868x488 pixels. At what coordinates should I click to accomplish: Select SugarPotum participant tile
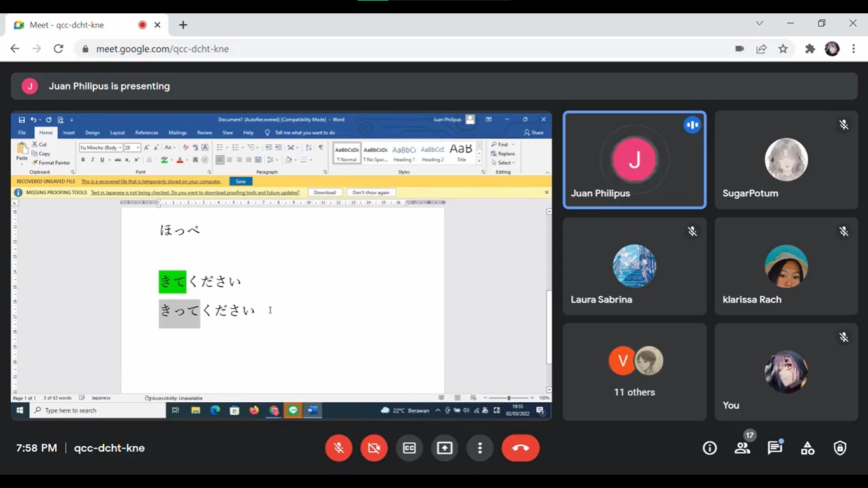coord(786,160)
